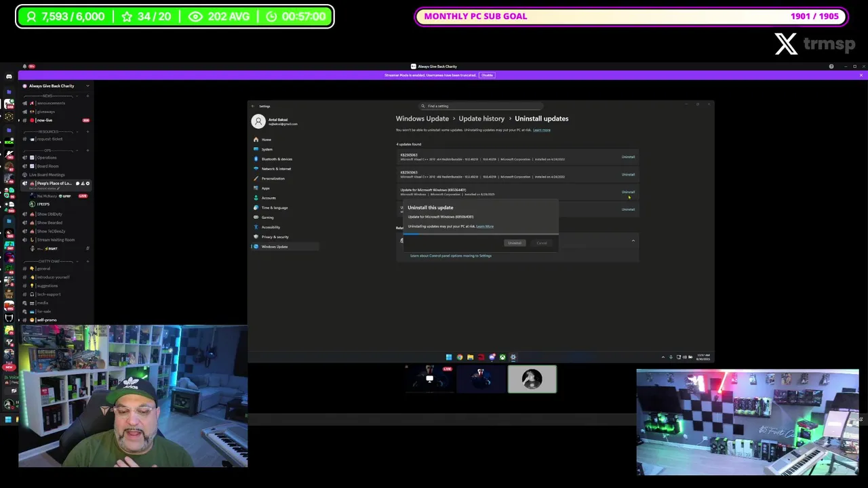Select Peep's Place voice channel

53,184
